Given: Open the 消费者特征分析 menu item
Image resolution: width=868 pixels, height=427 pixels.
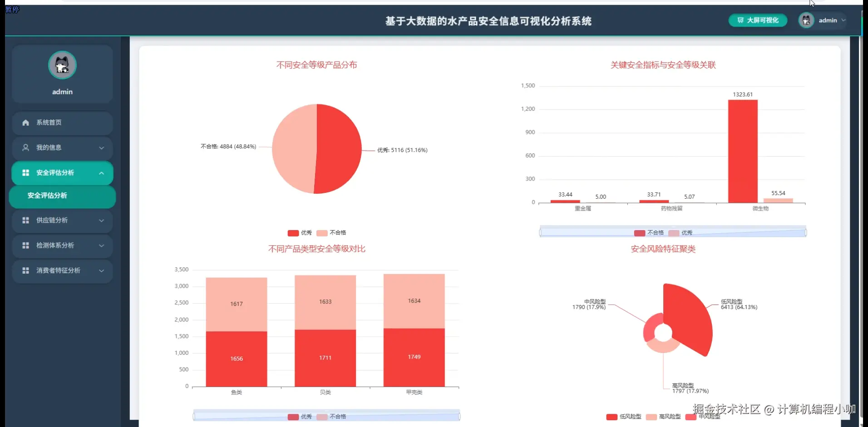Looking at the screenshot, I should 62,270.
